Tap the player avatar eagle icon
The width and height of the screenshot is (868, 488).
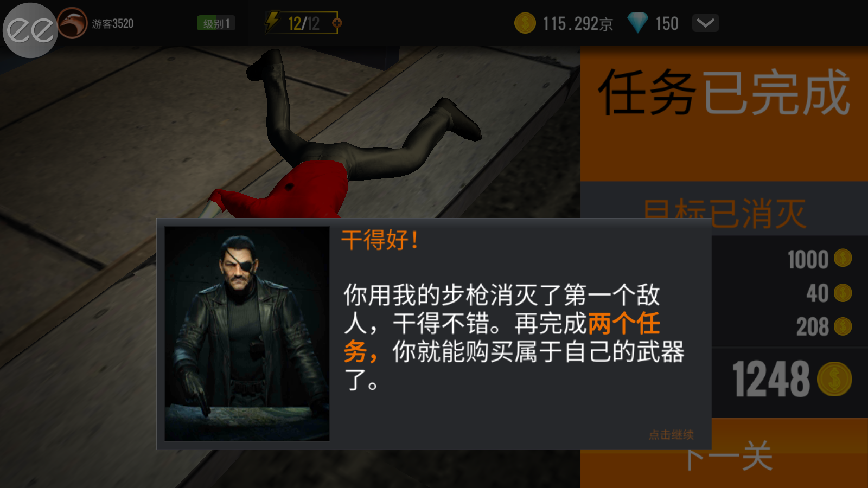pyautogui.click(x=72, y=23)
